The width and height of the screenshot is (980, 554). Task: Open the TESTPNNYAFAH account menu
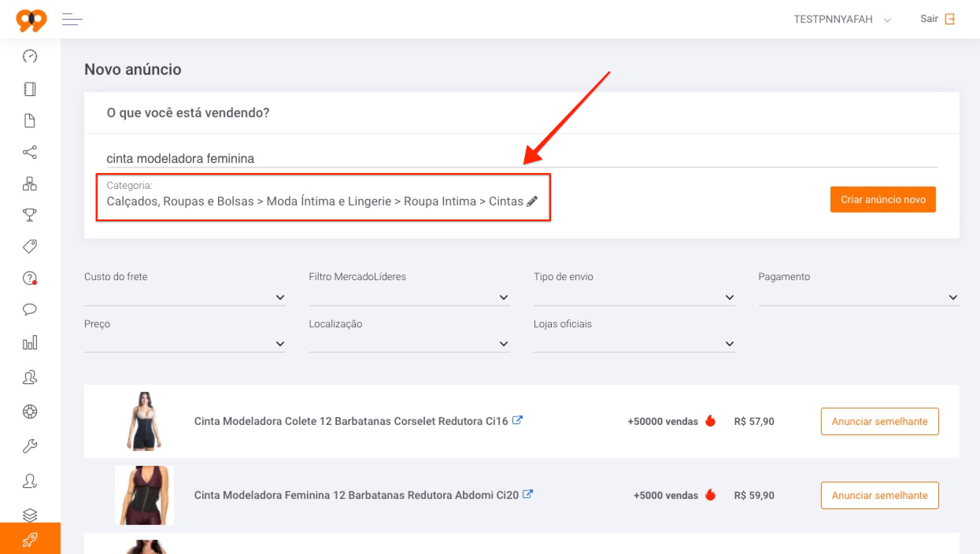842,20
